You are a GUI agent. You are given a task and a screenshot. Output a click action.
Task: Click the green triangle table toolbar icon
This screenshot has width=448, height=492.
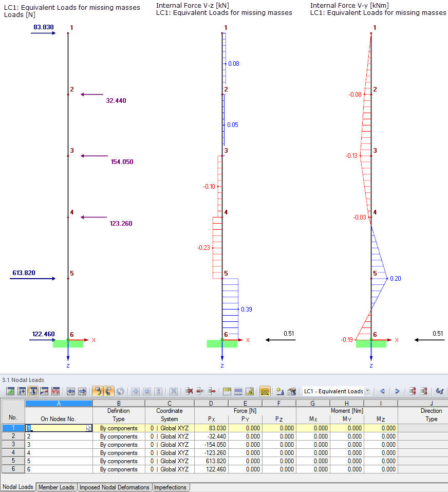pos(10,391)
